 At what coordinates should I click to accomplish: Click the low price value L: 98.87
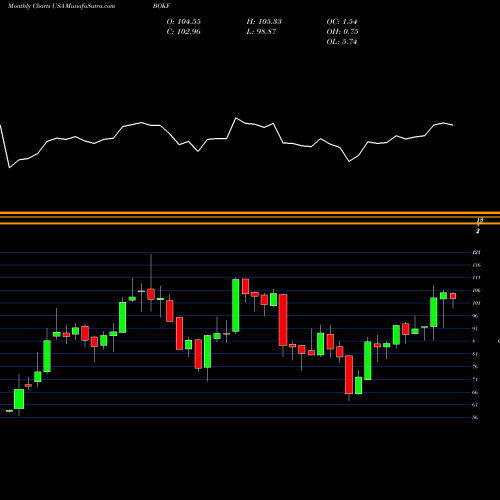click(x=261, y=32)
